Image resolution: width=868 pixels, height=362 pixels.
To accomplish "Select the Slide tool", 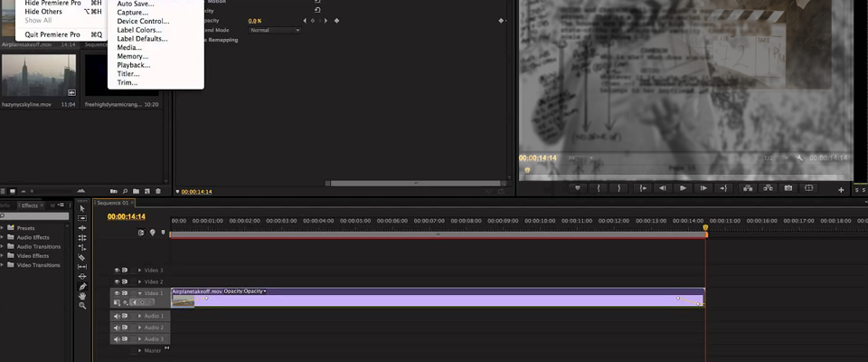I will point(82,277).
